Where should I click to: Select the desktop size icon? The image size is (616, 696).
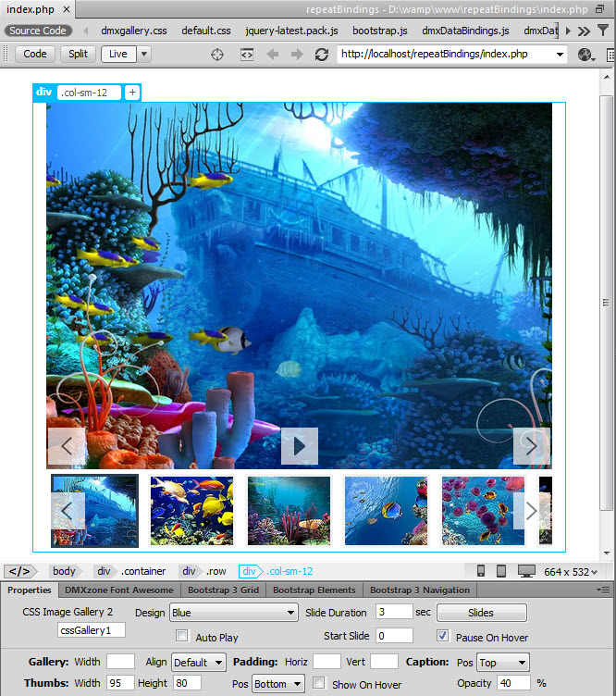coord(526,571)
